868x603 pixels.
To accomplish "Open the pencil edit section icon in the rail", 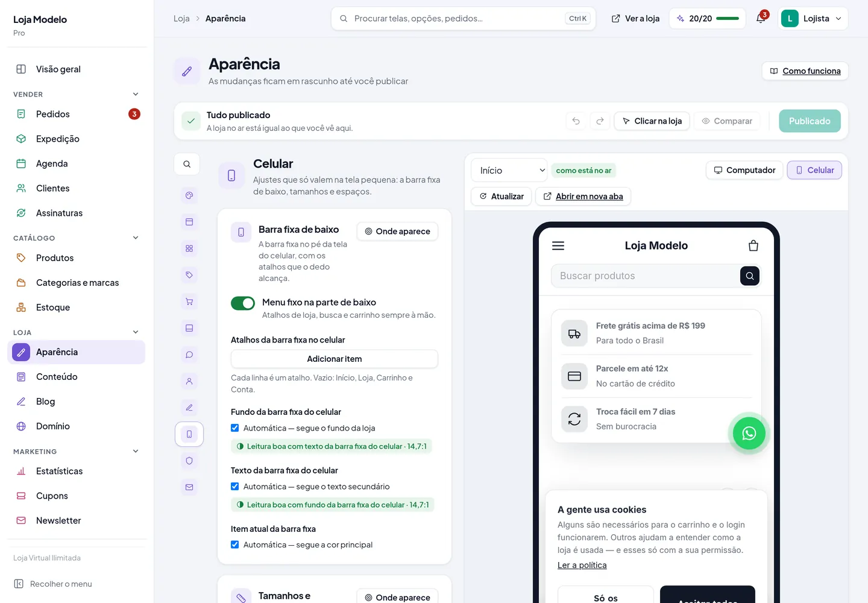I will point(189,408).
